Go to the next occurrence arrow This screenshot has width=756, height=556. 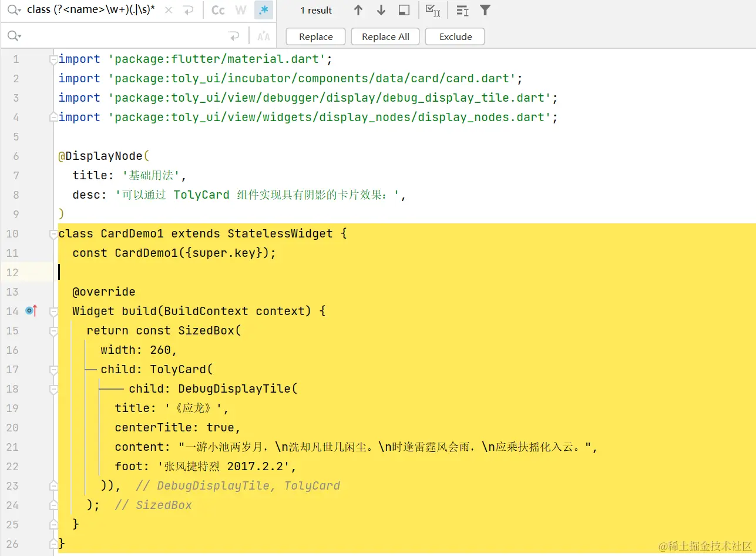click(x=381, y=11)
